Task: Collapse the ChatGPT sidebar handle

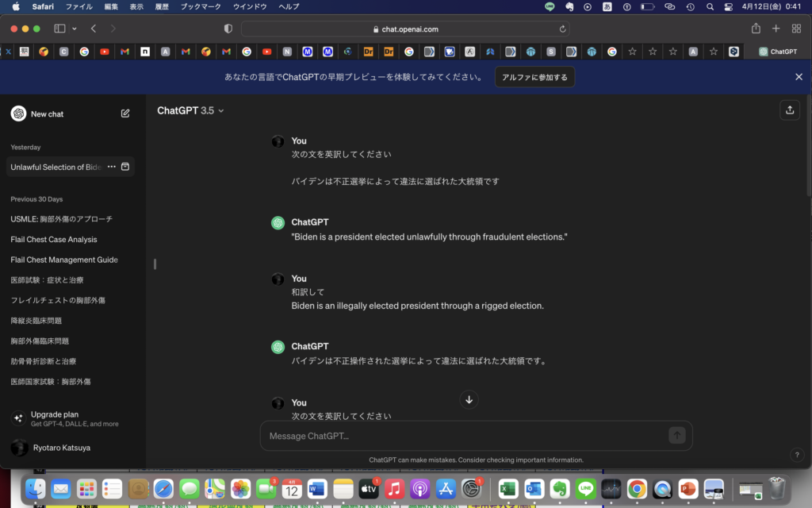Action: click(x=155, y=264)
